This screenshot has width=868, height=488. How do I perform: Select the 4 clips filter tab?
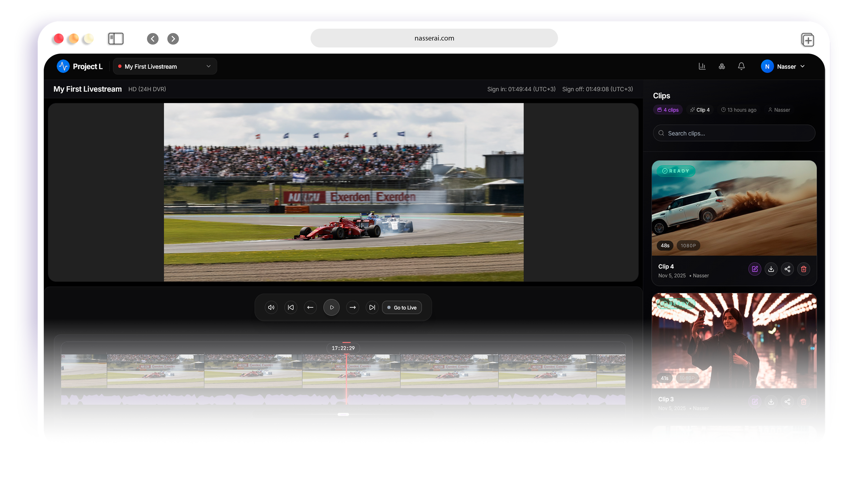coord(668,110)
